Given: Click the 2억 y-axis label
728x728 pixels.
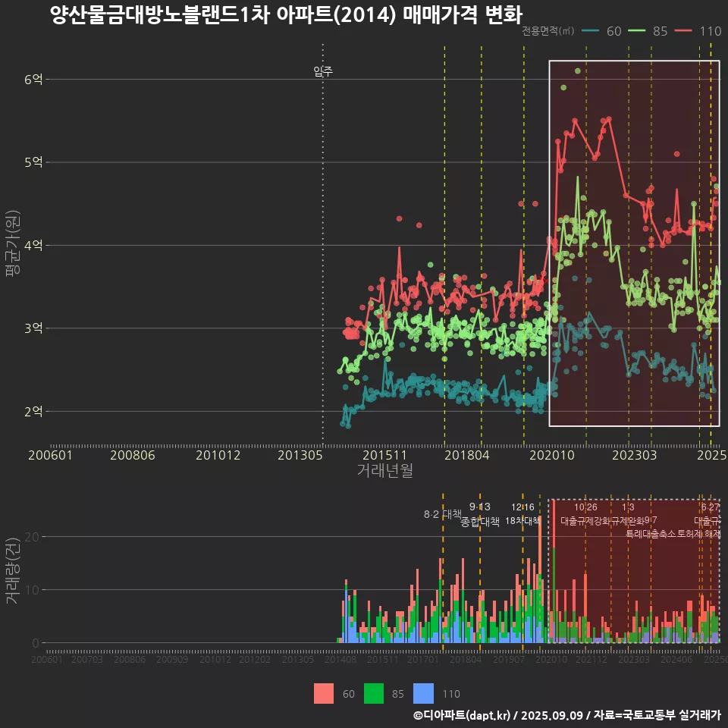Looking at the screenshot, I should 33,411.
